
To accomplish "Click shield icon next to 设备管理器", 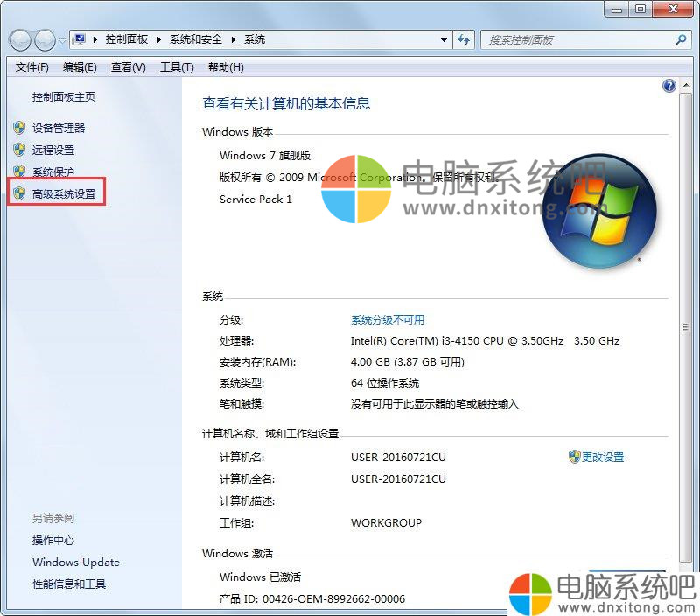I will click(x=19, y=128).
